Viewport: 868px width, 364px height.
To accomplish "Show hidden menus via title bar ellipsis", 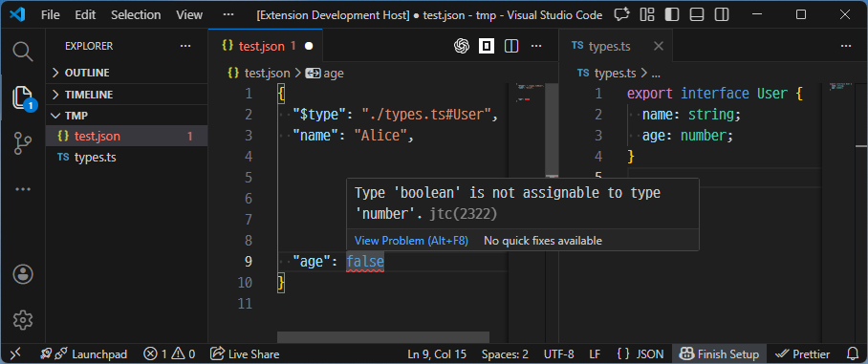I will (228, 15).
